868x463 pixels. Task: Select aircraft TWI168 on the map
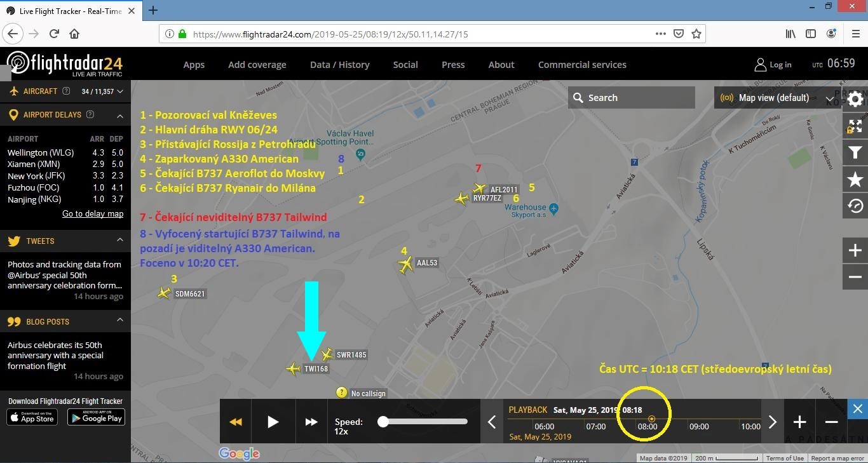293,368
